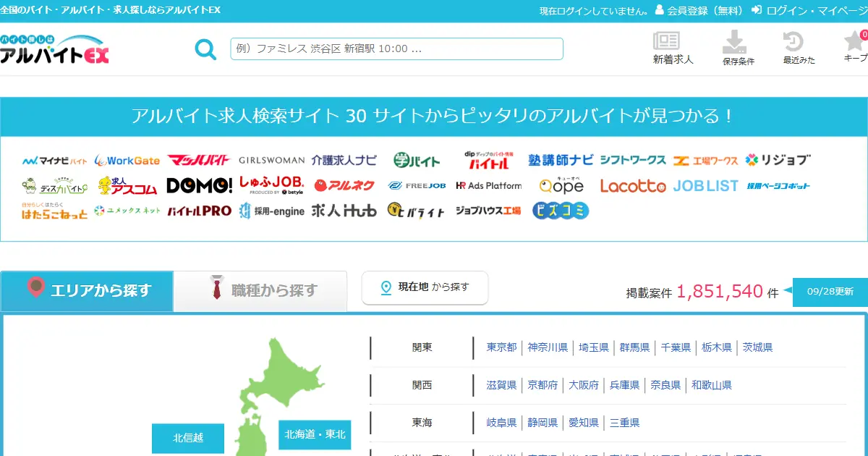Select 大阪府 prefecture link

click(x=584, y=385)
